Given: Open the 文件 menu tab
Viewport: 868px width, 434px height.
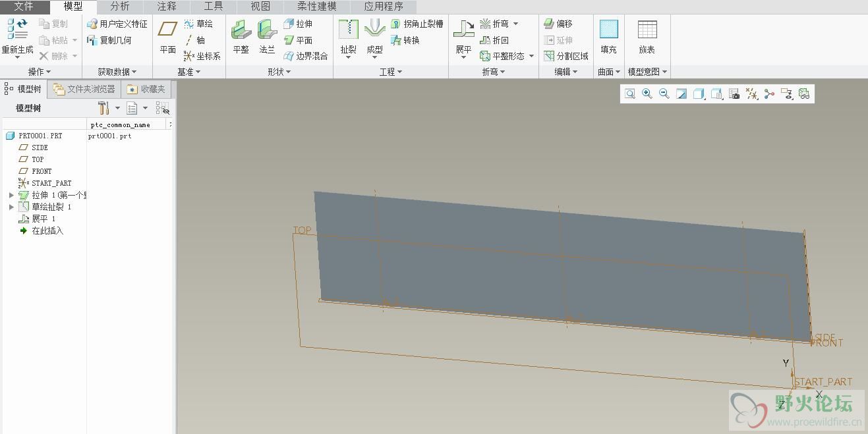Looking at the screenshot, I should [x=24, y=7].
